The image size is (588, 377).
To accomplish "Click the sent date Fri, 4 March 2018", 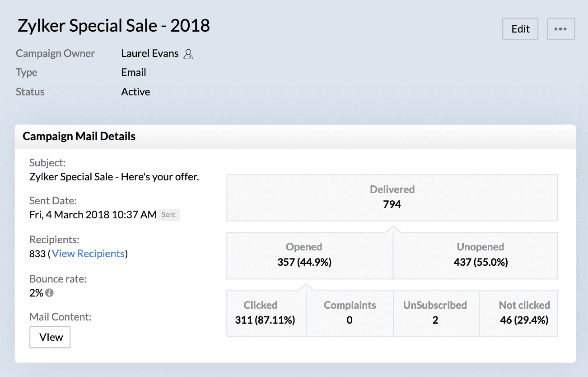I will click(70, 215).
